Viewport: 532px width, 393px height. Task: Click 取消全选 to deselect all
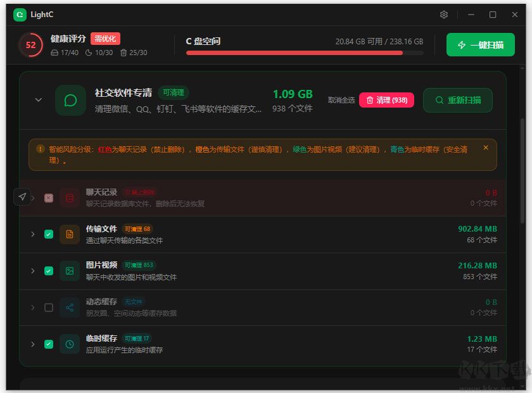click(341, 100)
